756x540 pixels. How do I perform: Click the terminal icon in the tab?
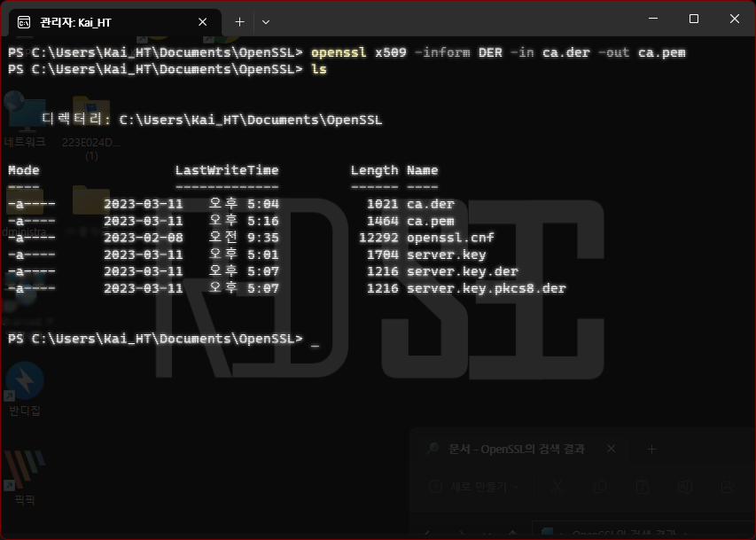coord(24,22)
